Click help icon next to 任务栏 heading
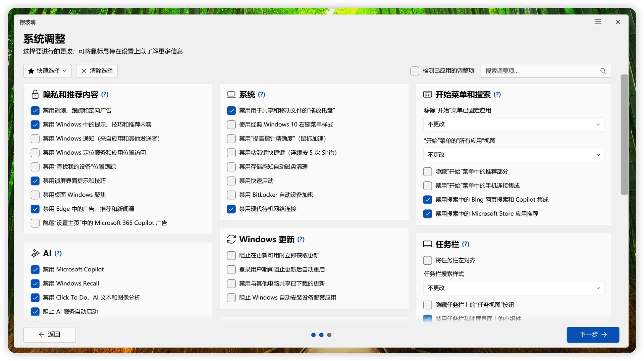This screenshot has width=644, height=361. [466, 244]
